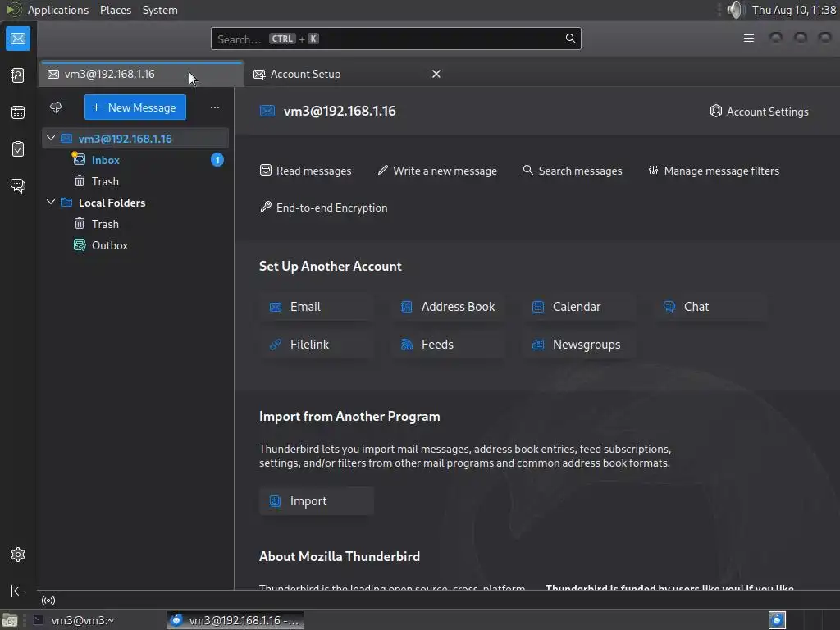Select the vm3@192.168.1.16 account row

pyautogui.click(x=135, y=138)
